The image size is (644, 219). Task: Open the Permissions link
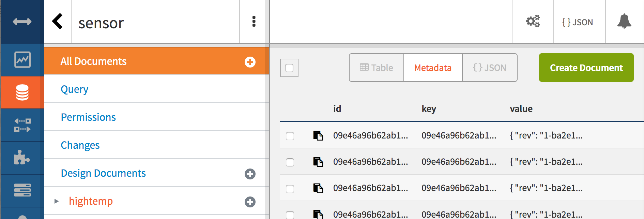point(88,117)
